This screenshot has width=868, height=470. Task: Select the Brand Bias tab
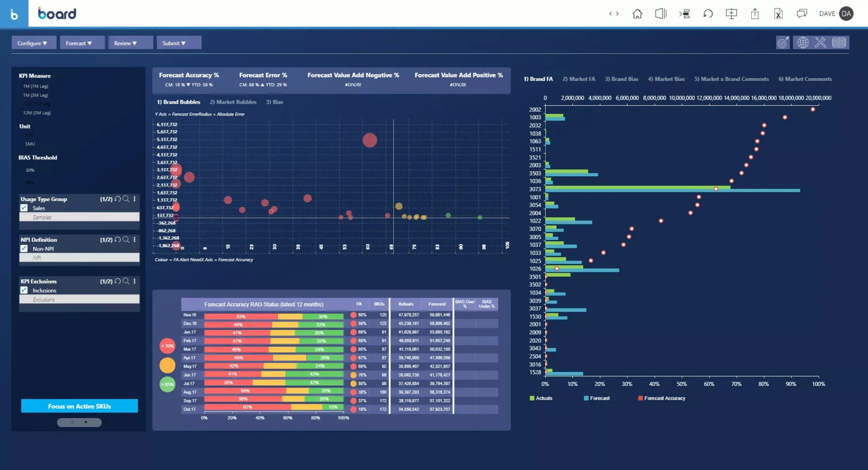[621, 79]
